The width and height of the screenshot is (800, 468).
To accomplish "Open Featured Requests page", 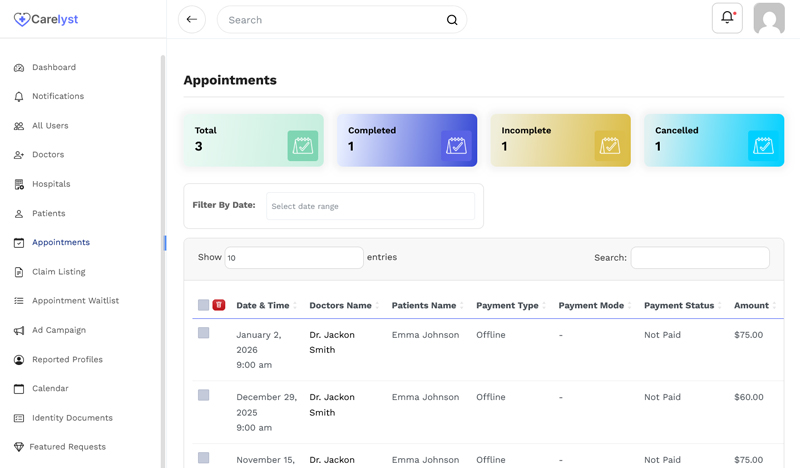I will pos(67,447).
